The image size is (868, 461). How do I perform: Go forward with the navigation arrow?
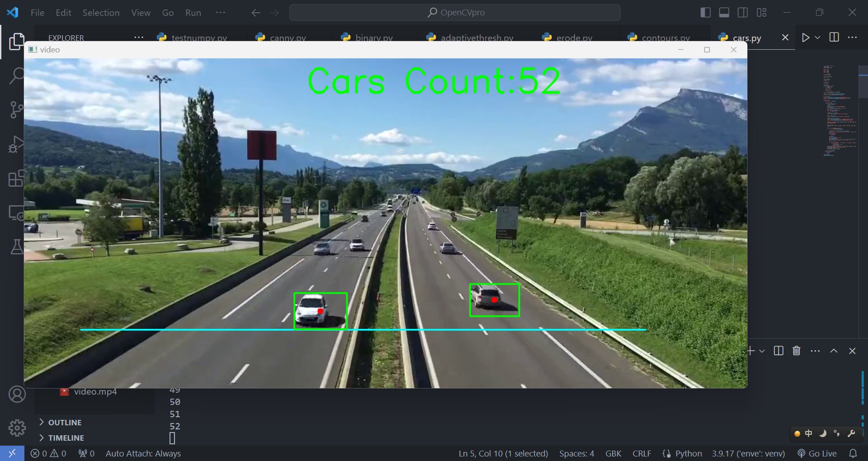274,13
